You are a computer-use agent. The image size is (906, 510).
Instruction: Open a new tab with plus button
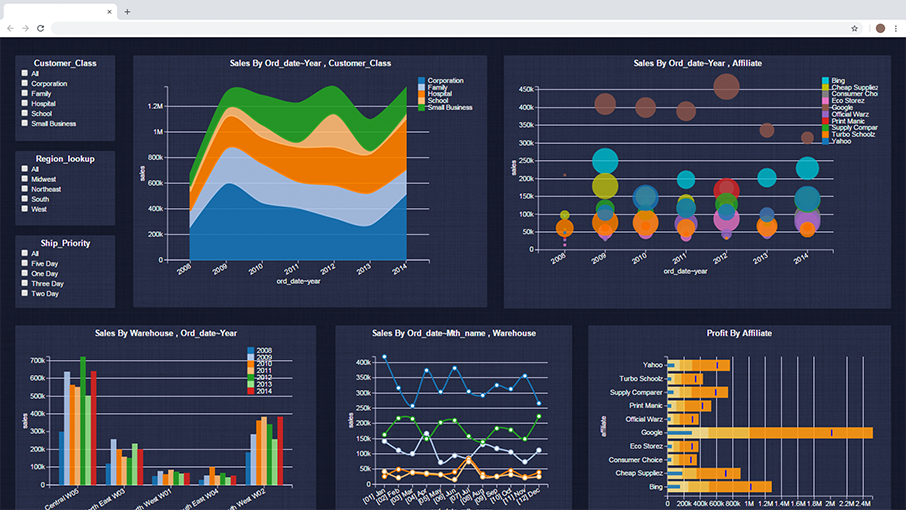127,12
